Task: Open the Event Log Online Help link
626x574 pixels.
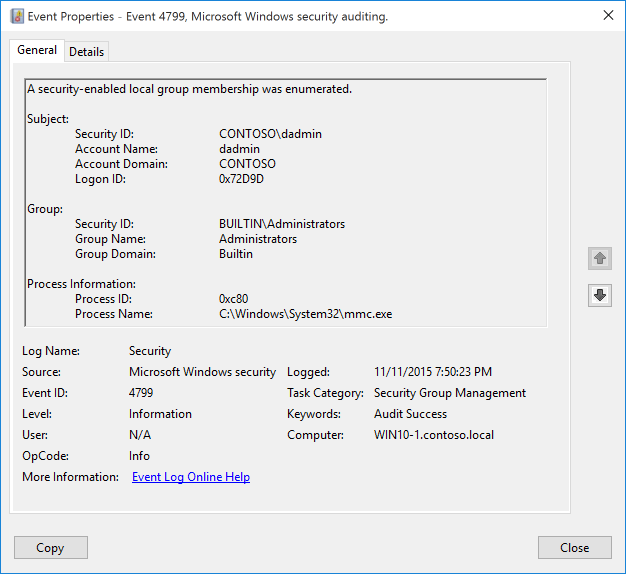Action: point(190,477)
